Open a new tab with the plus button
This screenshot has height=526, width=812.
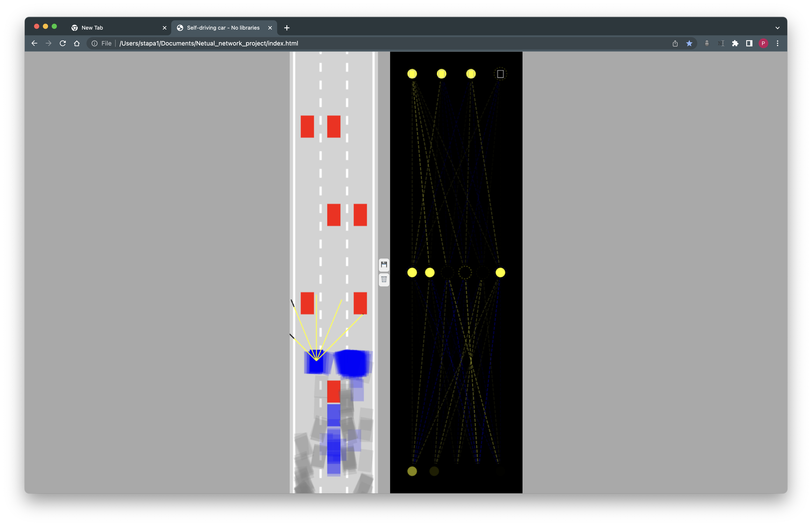point(287,28)
